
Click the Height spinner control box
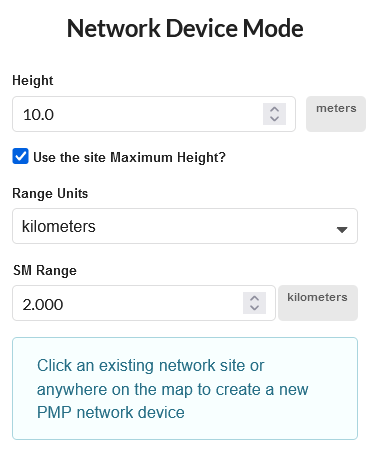pyautogui.click(x=274, y=114)
